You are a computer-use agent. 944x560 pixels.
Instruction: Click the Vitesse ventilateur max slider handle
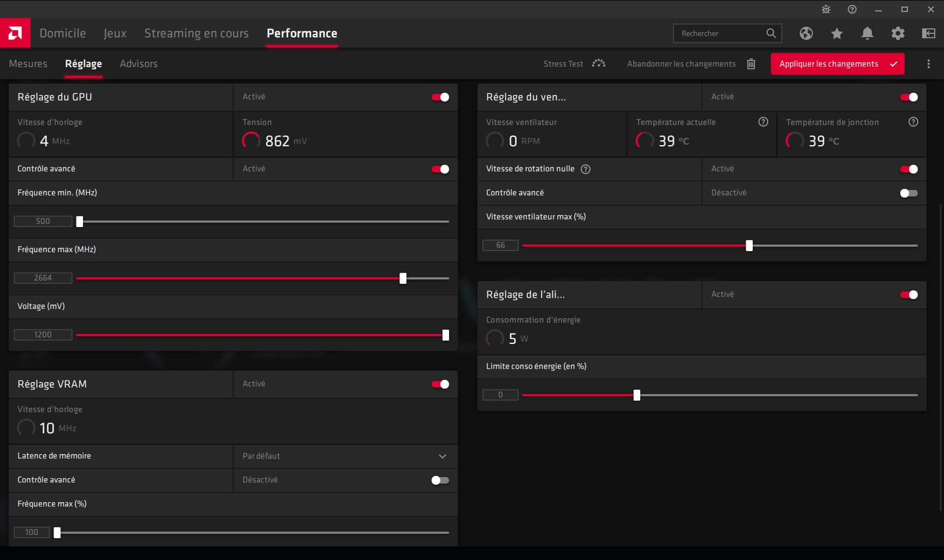750,246
